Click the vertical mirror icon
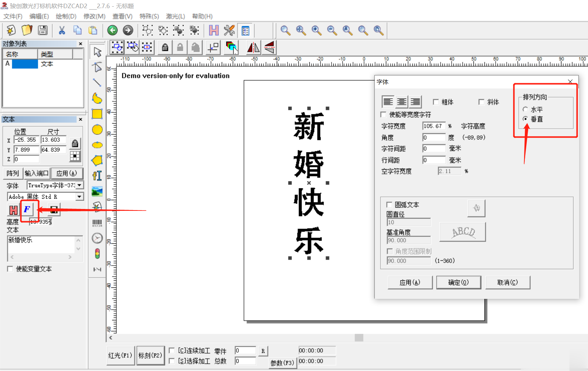Screen dimensions: 588x371 (x=269, y=47)
